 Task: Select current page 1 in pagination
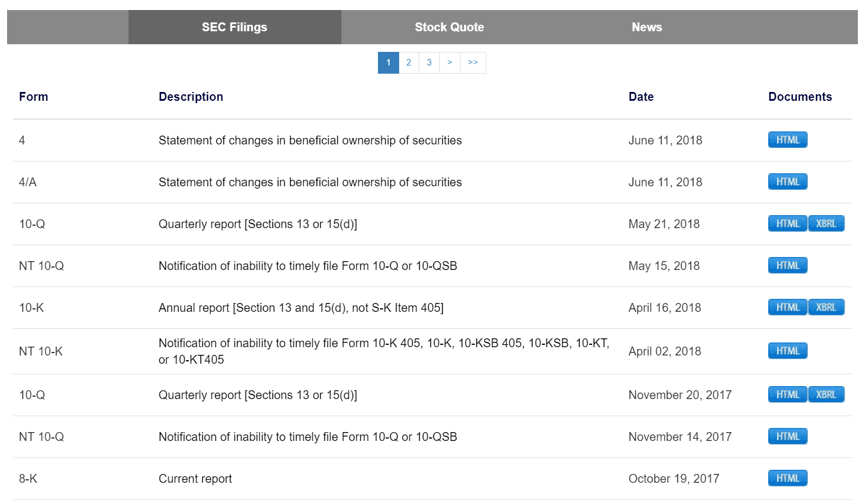click(388, 62)
